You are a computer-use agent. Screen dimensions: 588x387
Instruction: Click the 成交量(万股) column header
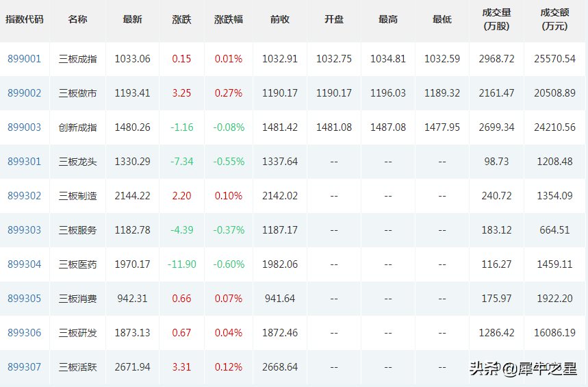click(x=496, y=19)
